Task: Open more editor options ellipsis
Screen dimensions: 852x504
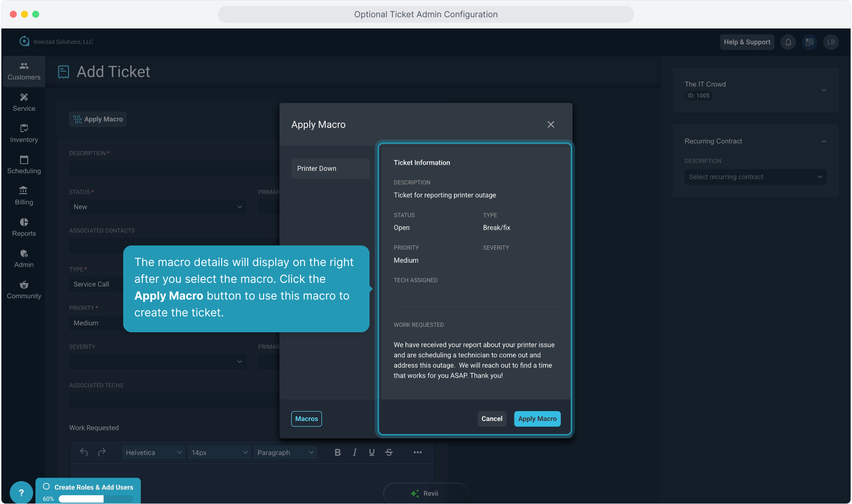Action: click(x=418, y=452)
